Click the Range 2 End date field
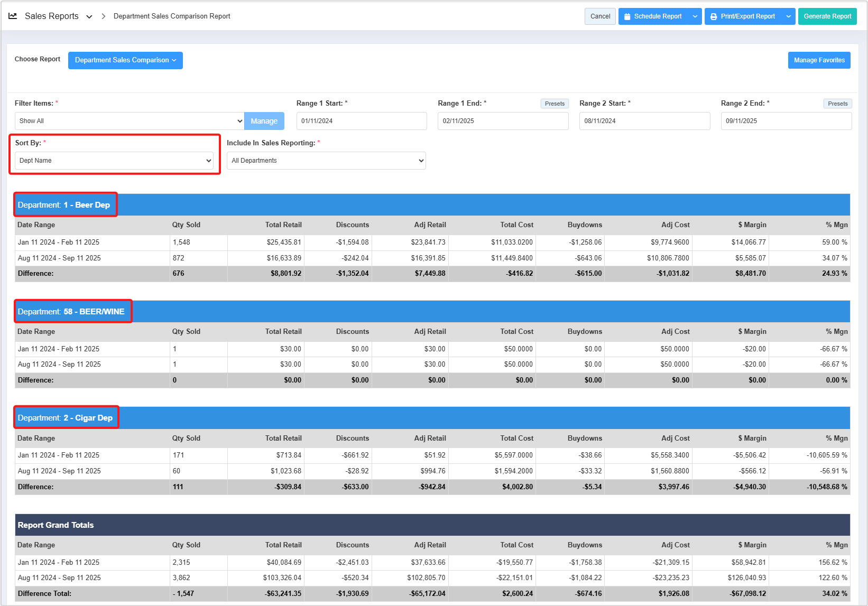The image size is (868, 606). (786, 121)
